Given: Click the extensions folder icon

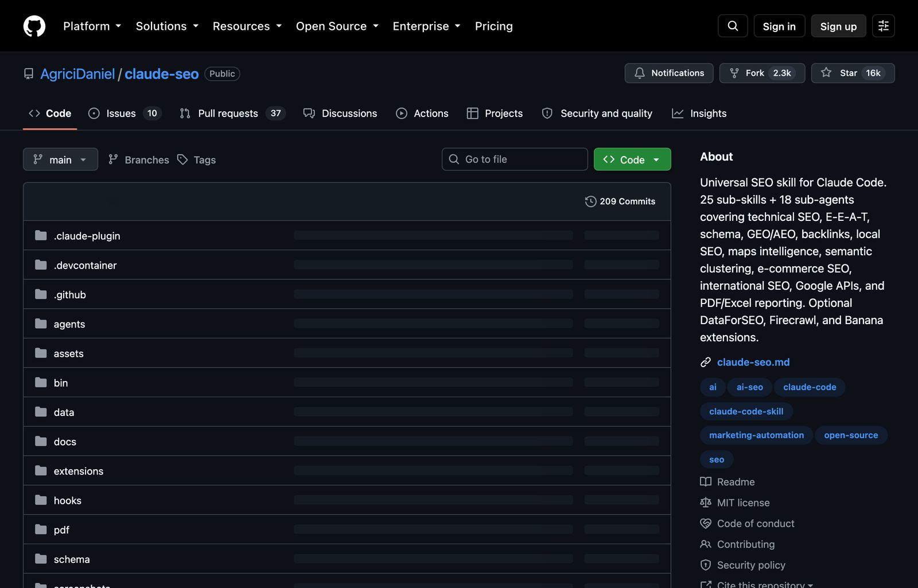Looking at the screenshot, I should click(x=41, y=471).
